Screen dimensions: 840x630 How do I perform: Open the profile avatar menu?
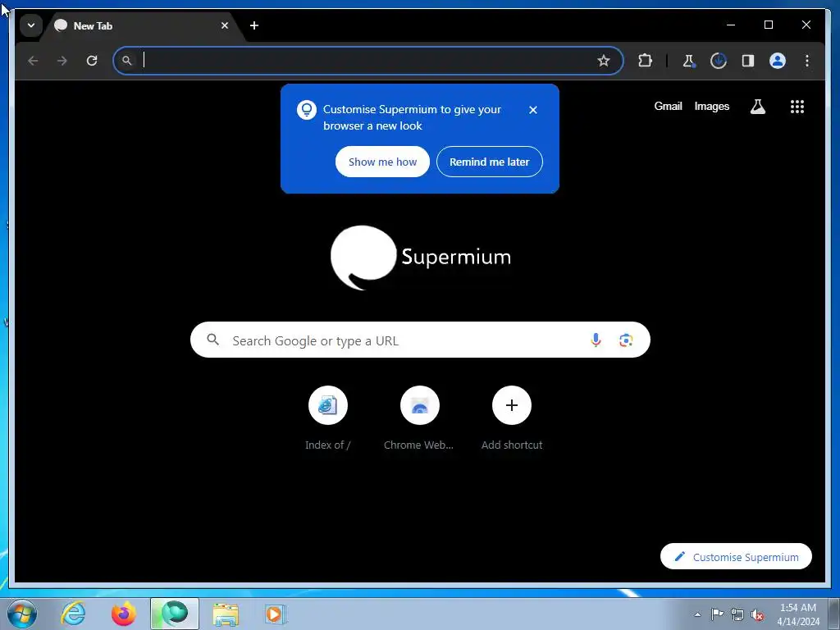[x=778, y=61]
